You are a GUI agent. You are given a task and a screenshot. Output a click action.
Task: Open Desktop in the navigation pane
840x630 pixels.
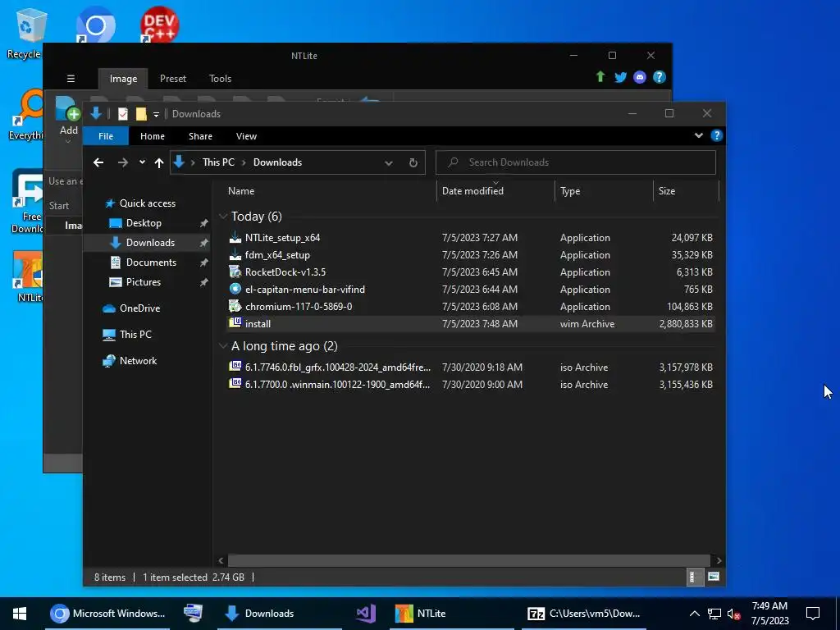pyautogui.click(x=144, y=223)
